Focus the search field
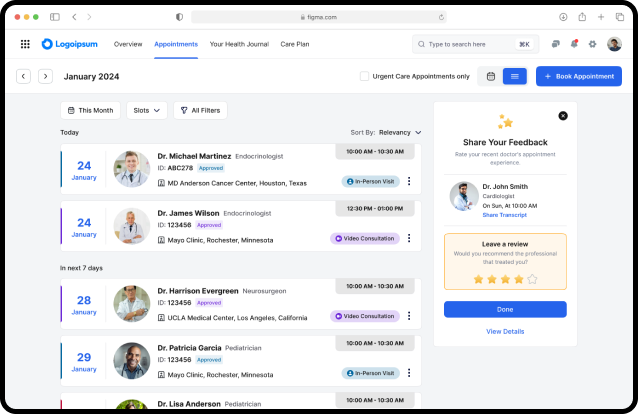 [x=476, y=44]
